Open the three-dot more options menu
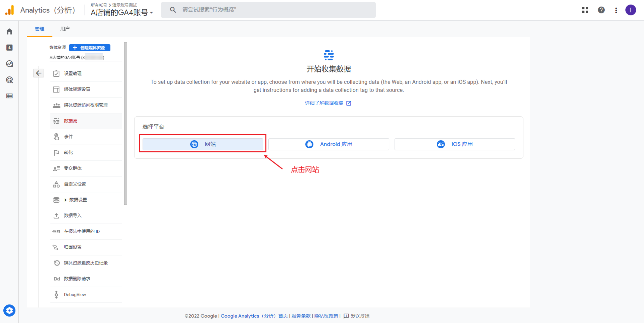Screen dimensions: 644x323 pos(616,10)
